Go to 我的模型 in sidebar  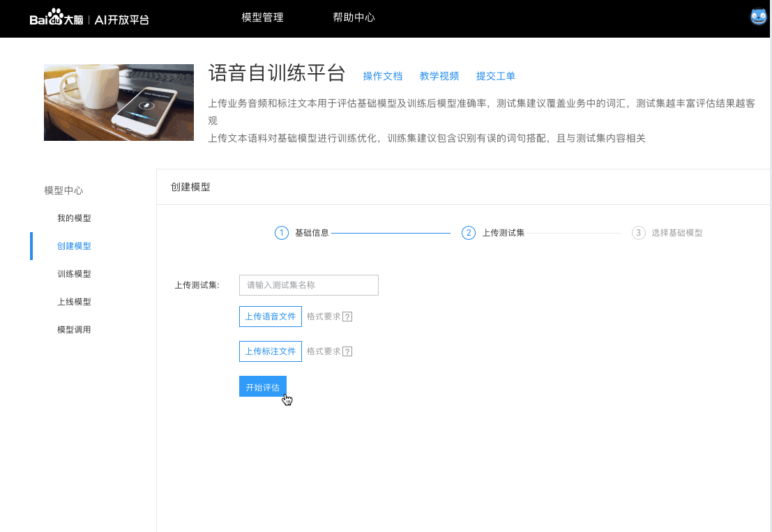[x=74, y=218]
